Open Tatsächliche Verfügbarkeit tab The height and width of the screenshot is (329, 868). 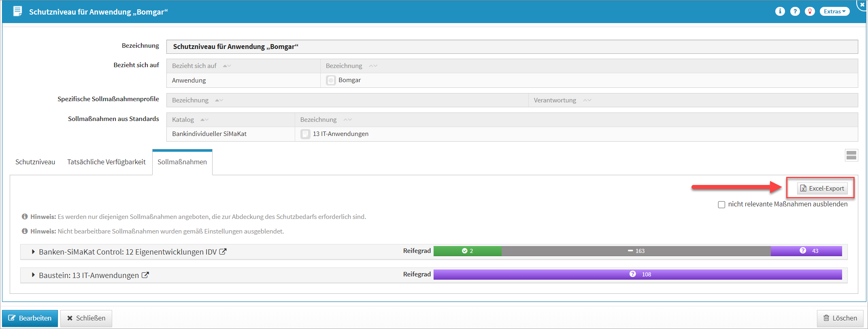[x=106, y=162]
